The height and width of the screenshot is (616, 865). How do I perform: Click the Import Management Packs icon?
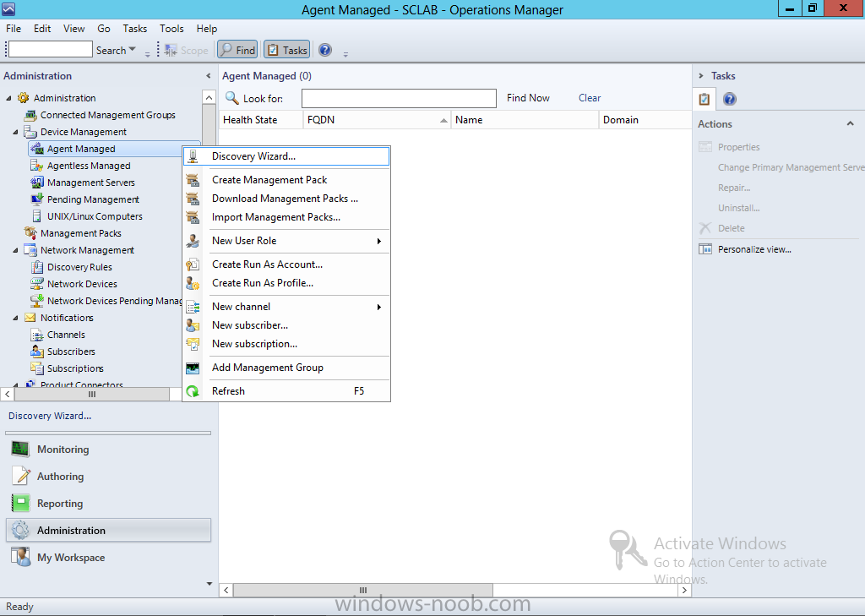click(193, 217)
